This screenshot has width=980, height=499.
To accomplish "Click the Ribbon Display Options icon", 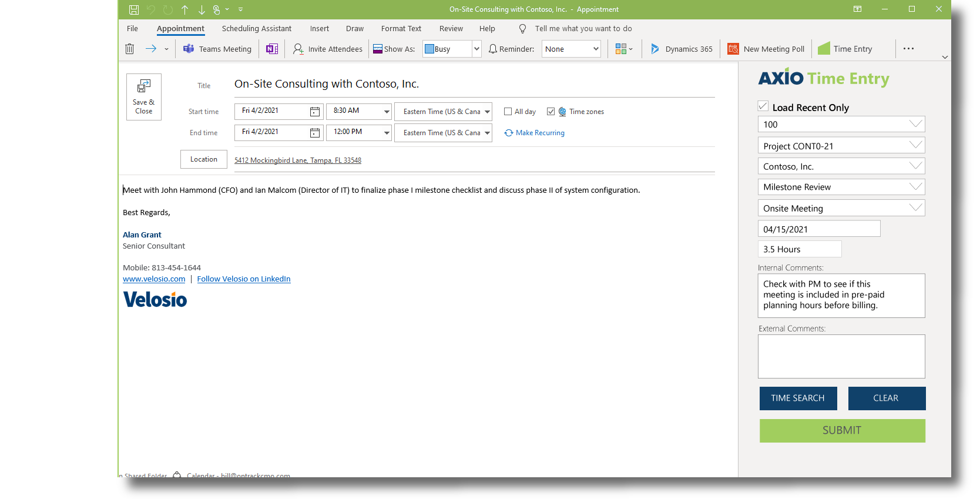I will coord(857,9).
